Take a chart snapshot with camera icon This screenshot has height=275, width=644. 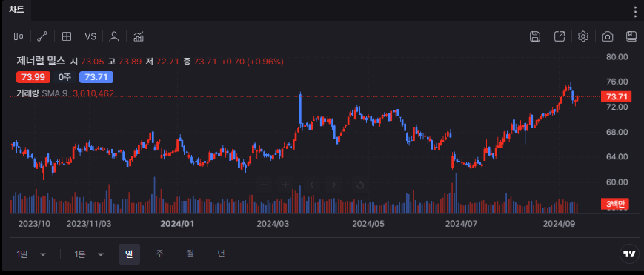608,36
